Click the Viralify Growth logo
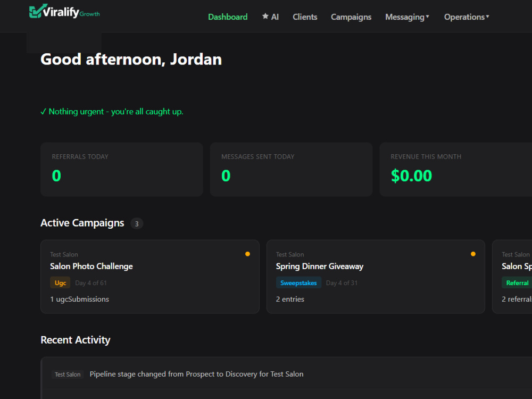Image resolution: width=532 pixels, height=399 pixels. 64,12
